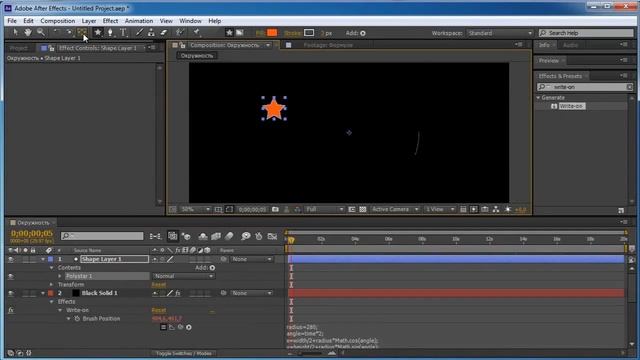Screen dimensions: 640x360
Task: Click the Search Help field
Action: 586,33
